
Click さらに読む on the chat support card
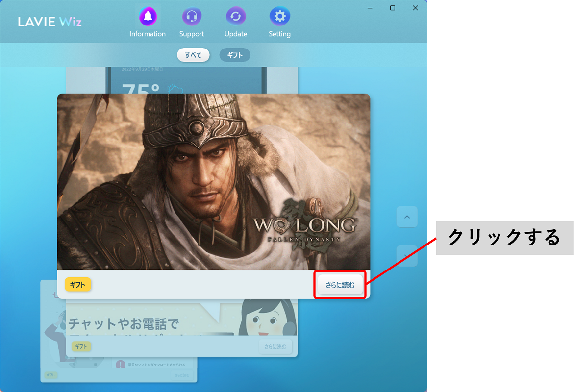pyautogui.click(x=275, y=346)
